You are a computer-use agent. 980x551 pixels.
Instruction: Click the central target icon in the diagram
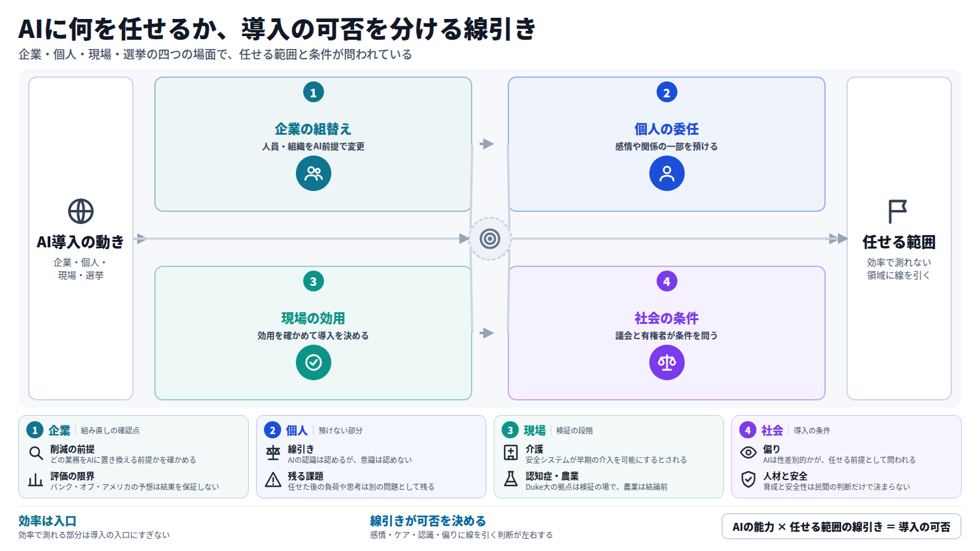pyautogui.click(x=490, y=239)
